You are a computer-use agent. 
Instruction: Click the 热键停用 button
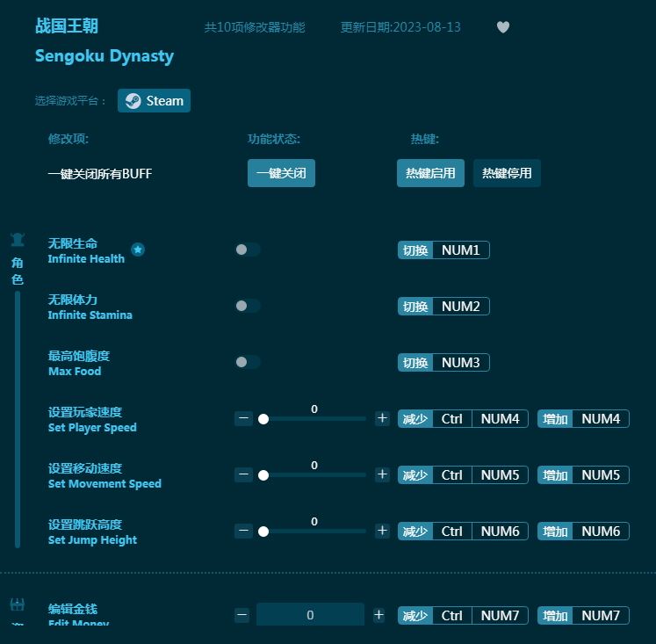point(507,173)
